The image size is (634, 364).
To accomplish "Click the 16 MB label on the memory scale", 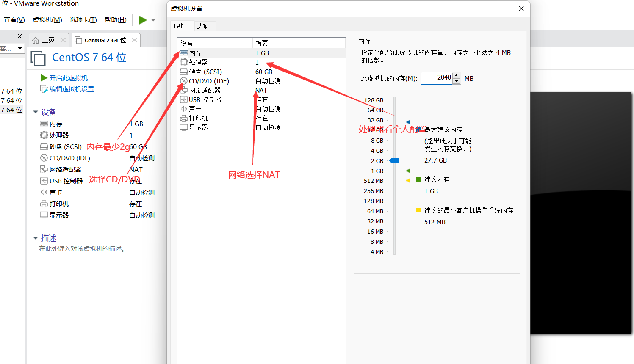I will pos(375,232).
